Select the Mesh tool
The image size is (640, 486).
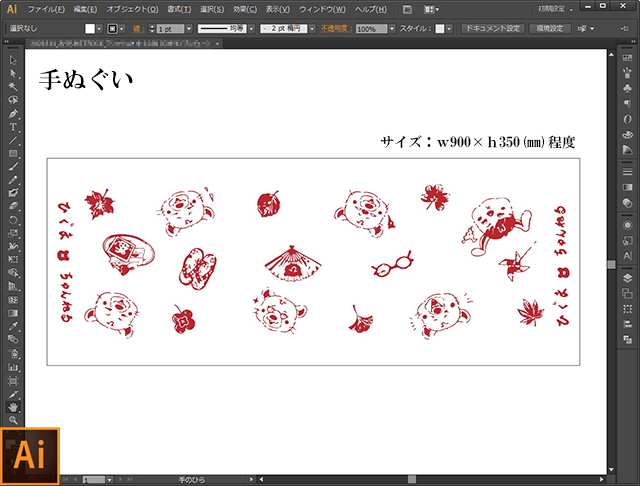(13, 300)
